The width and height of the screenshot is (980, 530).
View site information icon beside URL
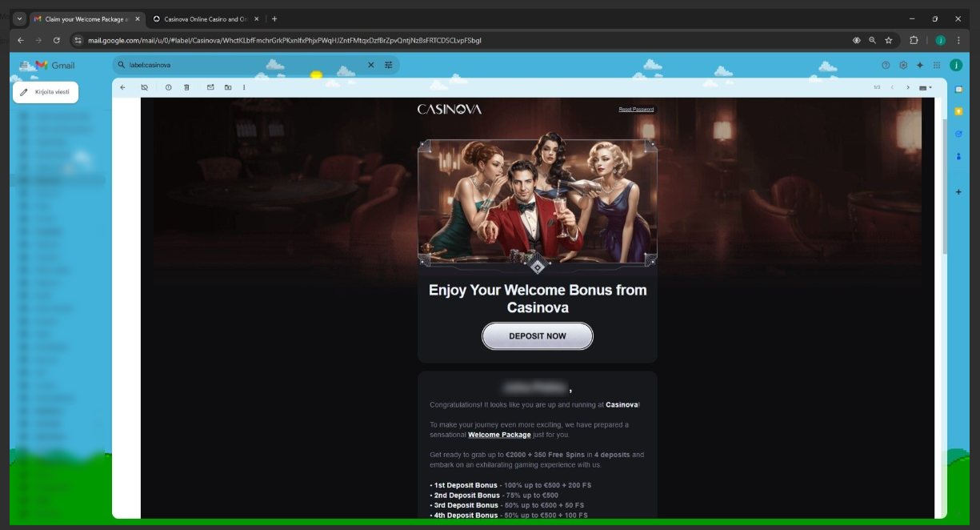[78, 40]
